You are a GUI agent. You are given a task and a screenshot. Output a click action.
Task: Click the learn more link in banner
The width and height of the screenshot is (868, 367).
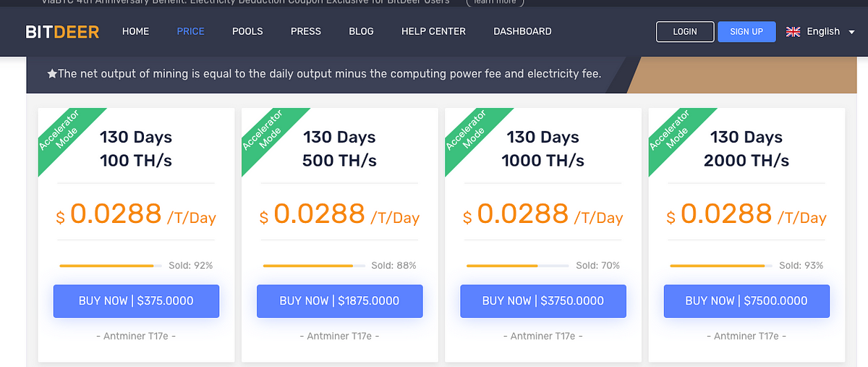(x=495, y=2)
